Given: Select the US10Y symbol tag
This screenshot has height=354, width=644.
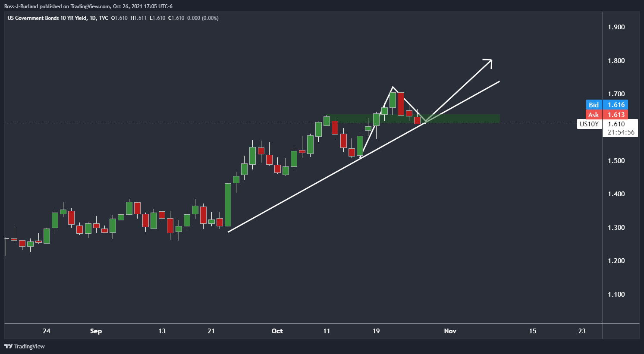Looking at the screenshot, I should coord(589,124).
